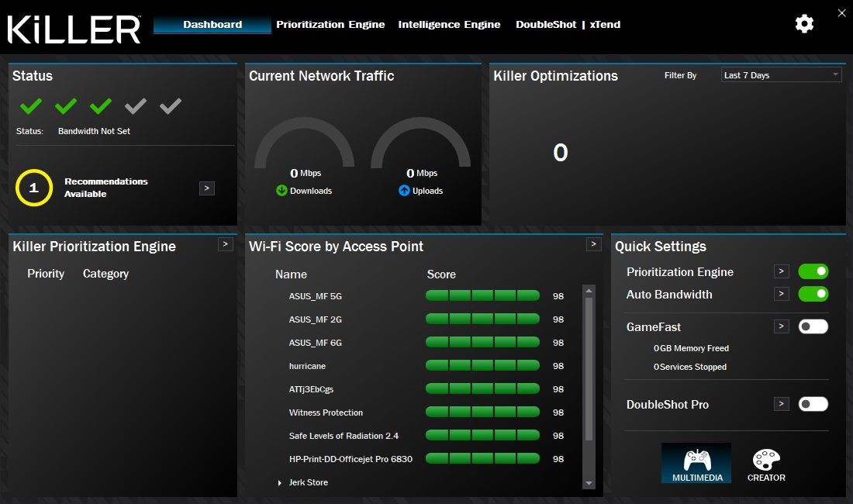853x504 pixels.
Task: Click the hurricane score bar
Action: click(482, 365)
